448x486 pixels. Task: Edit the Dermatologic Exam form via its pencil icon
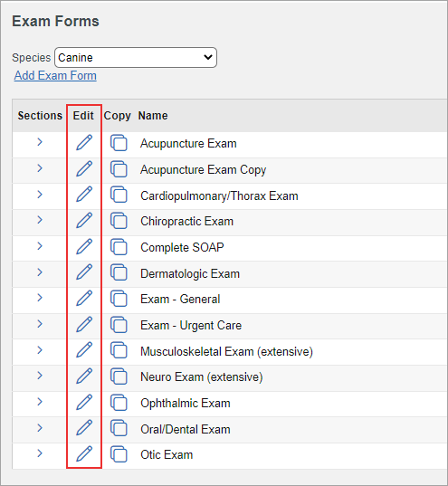tap(84, 272)
